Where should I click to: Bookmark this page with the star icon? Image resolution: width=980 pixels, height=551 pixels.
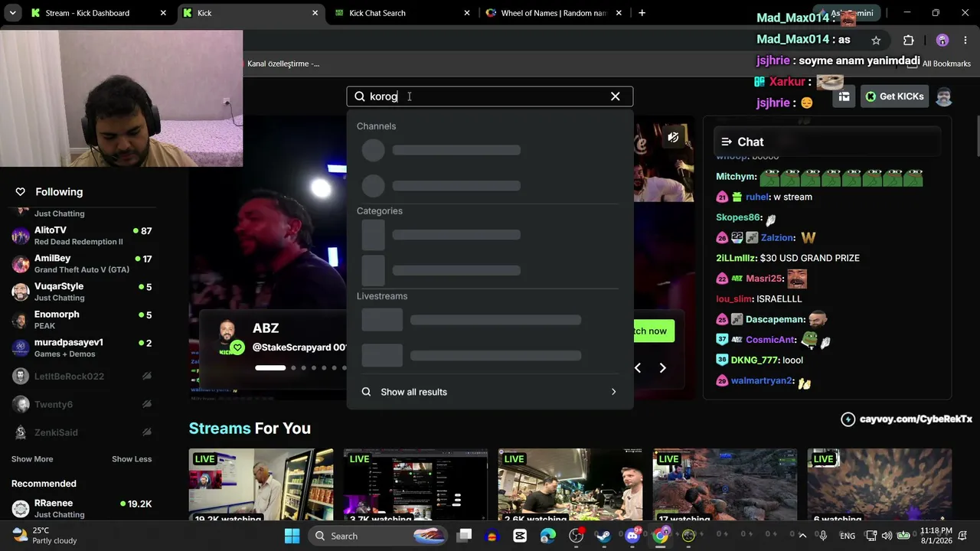point(876,40)
